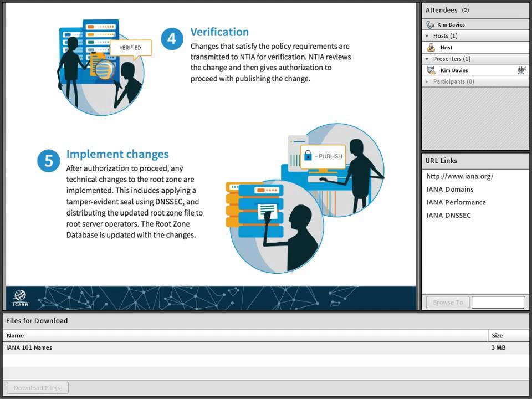Click the URL Links panel title

(441, 161)
